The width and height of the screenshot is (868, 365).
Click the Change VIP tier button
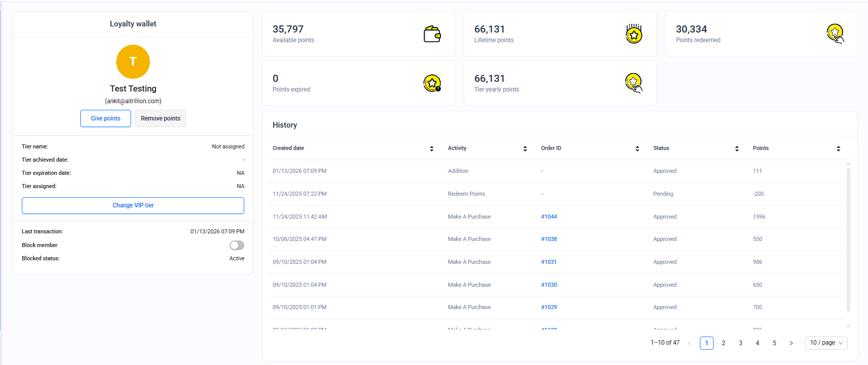tap(133, 205)
